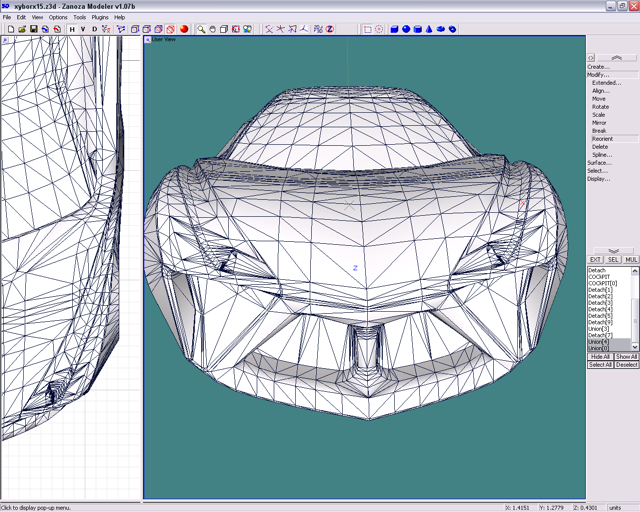Create a blue sphere primitive
This screenshot has width=640, height=512.
tap(406, 29)
